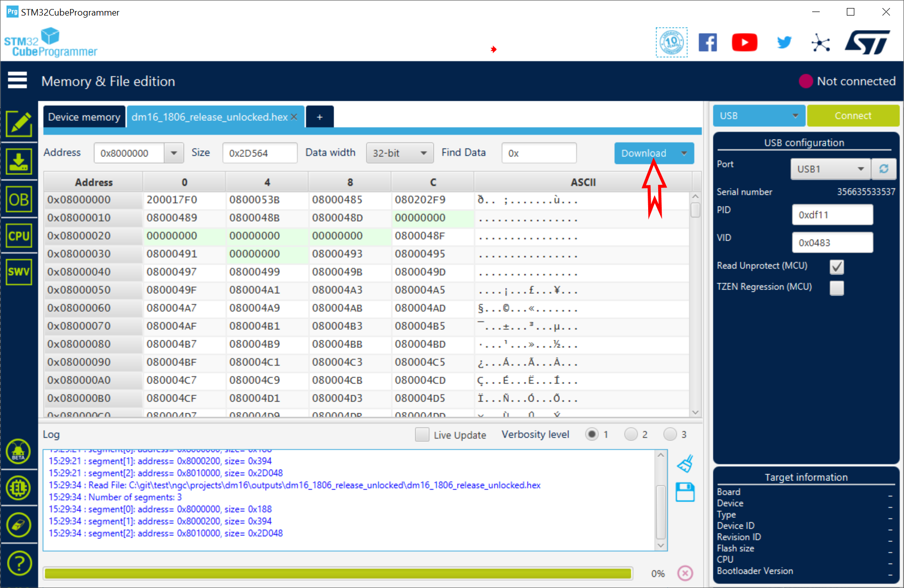This screenshot has width=904, height=588.
Task: Click the Find Data input field
Action: coord(539,153)
